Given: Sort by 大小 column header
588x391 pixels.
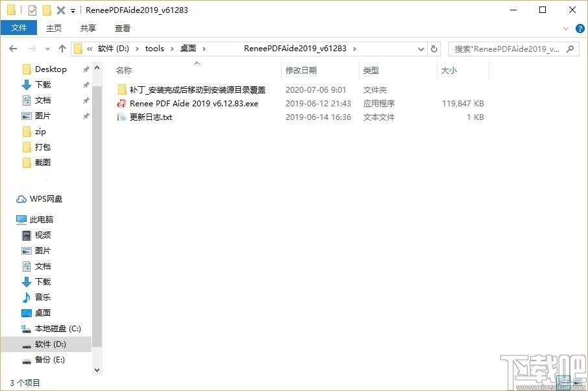Looking at the screenshot, I should pos(449,71).
